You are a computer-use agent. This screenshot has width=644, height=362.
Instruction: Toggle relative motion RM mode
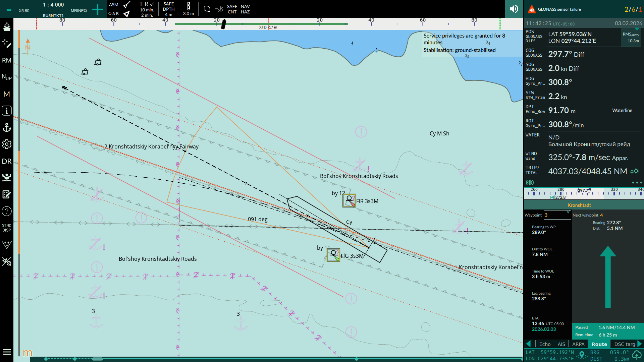7,60
